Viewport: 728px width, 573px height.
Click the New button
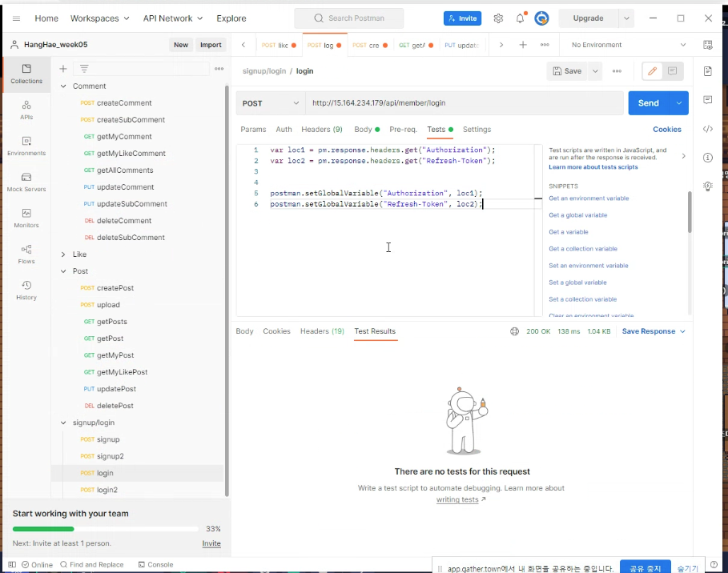coord(181,45)
